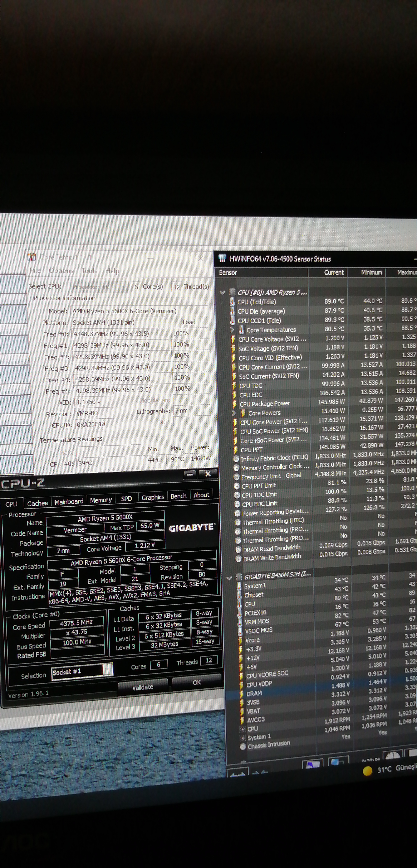
Task: Click the thermometer icon beside VRM MOS
Action: click(x=240, y=622)
